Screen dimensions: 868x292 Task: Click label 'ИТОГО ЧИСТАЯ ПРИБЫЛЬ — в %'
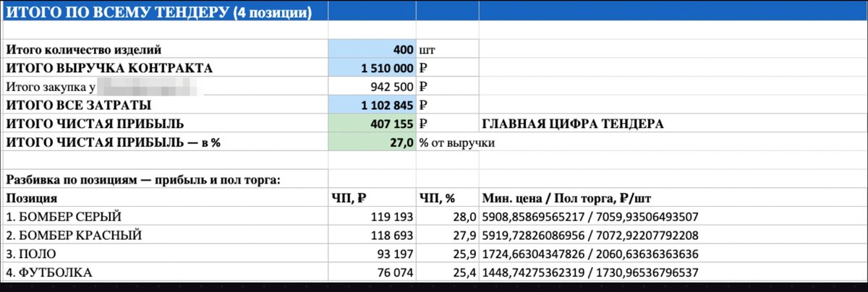(113, 143)
